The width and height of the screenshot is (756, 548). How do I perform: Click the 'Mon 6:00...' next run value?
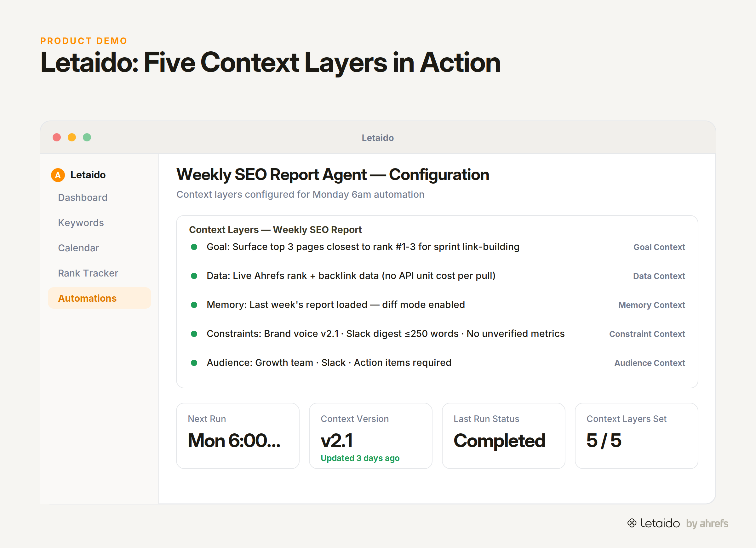coord(234,441)
